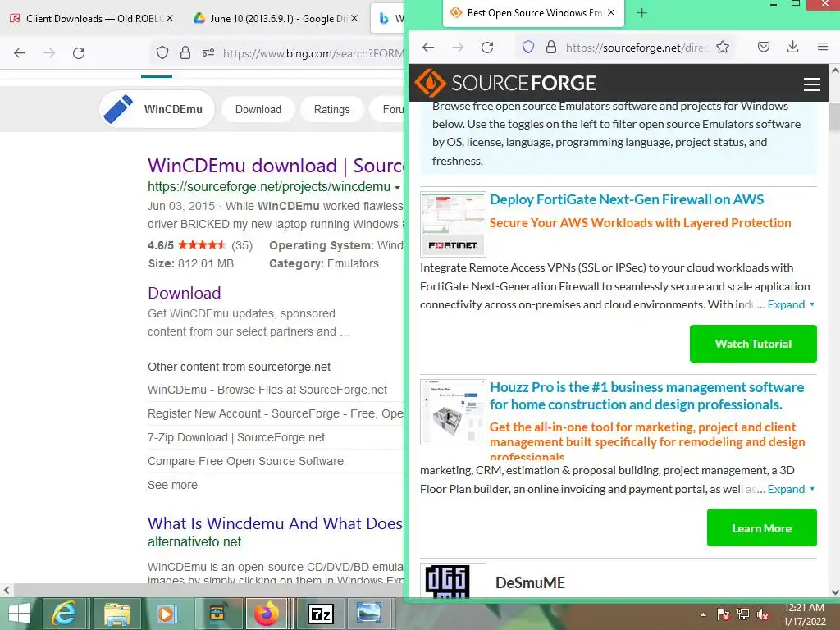Screen dimensions: 840x630
Task: Click the SourceForge logo
Action: coord(504,83)
